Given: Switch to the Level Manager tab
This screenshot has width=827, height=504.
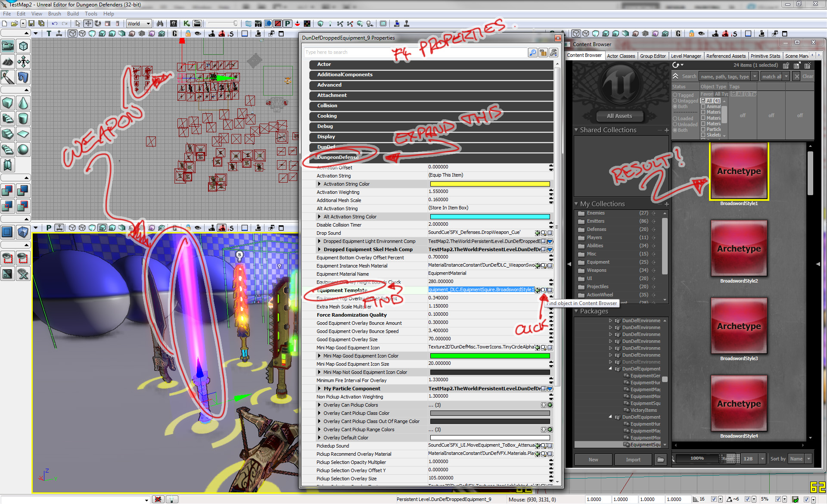Looking at the screenshot, I should 686,56.
